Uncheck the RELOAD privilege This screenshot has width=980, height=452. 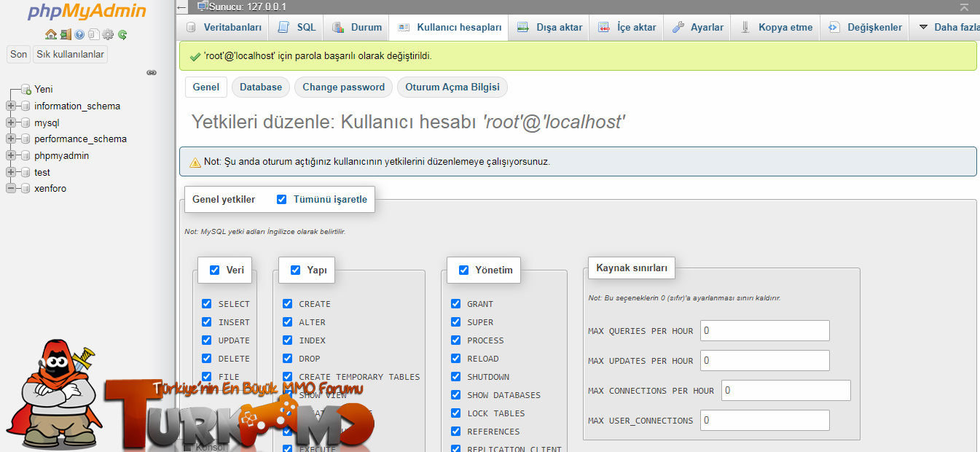455,359
